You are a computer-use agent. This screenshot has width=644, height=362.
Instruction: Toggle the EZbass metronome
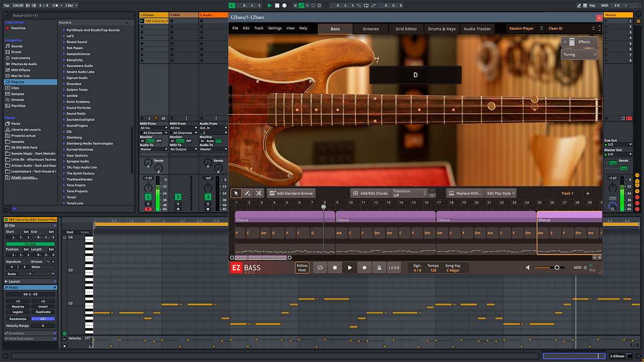[x=379, y=268]
